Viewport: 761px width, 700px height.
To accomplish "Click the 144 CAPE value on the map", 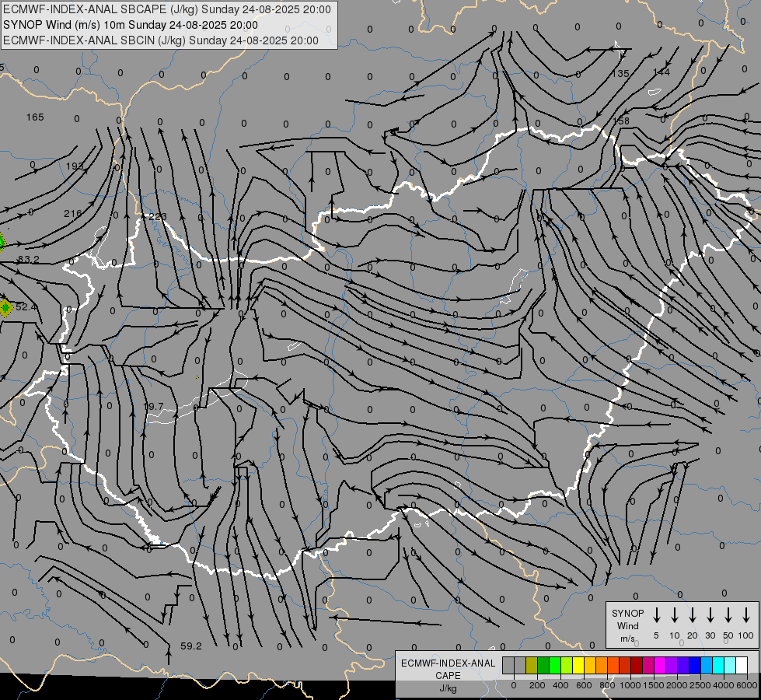I will (661, 72).
